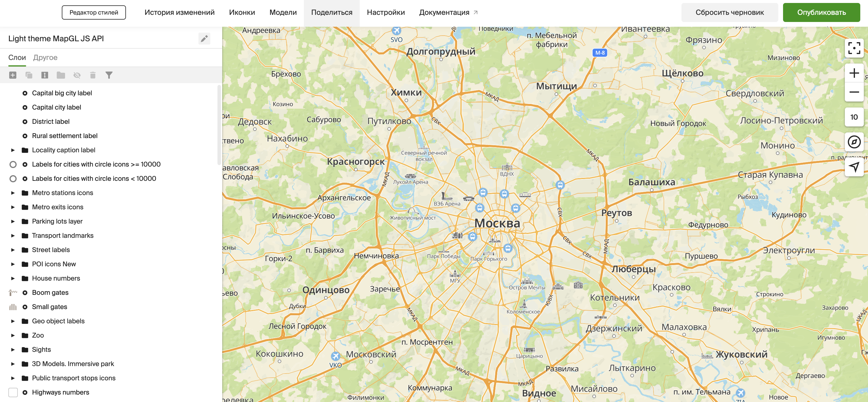Screen dimensions: 868x402
Task: Click the expand/collapse all layers icon
Action: pyautogui.click(x=45, y=75)
